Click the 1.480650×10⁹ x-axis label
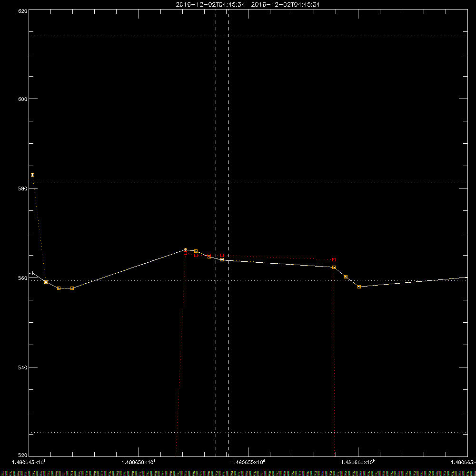The height and width of the screenshot is (476, 476). pos(139,462)
